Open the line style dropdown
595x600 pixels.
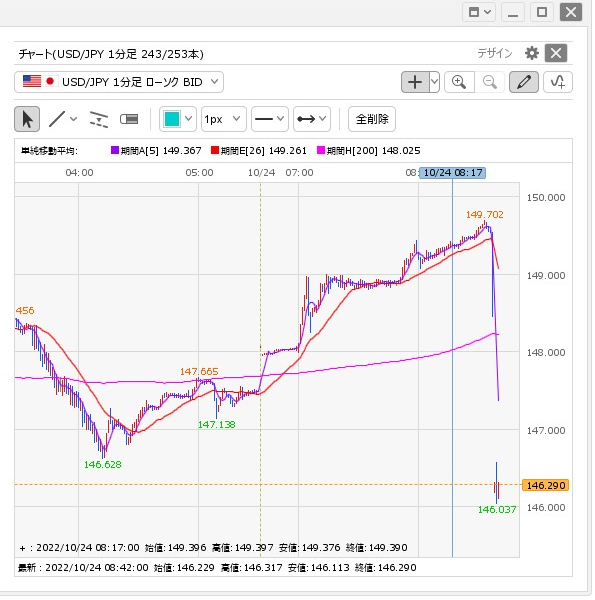[x=270, y=119]
